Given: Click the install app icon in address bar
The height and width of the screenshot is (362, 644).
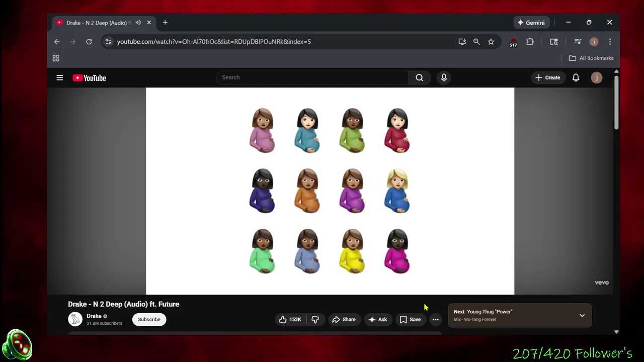Looking at the screenshot, I should coord(462,42).
